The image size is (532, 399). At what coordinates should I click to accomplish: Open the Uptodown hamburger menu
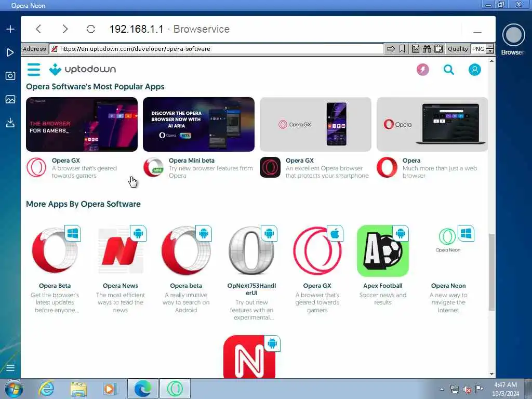[34, 70]
